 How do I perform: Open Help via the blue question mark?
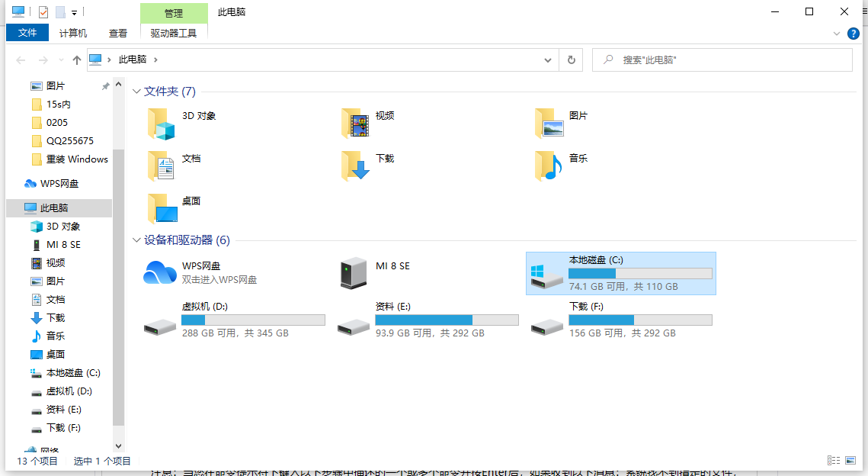[853, 33]
